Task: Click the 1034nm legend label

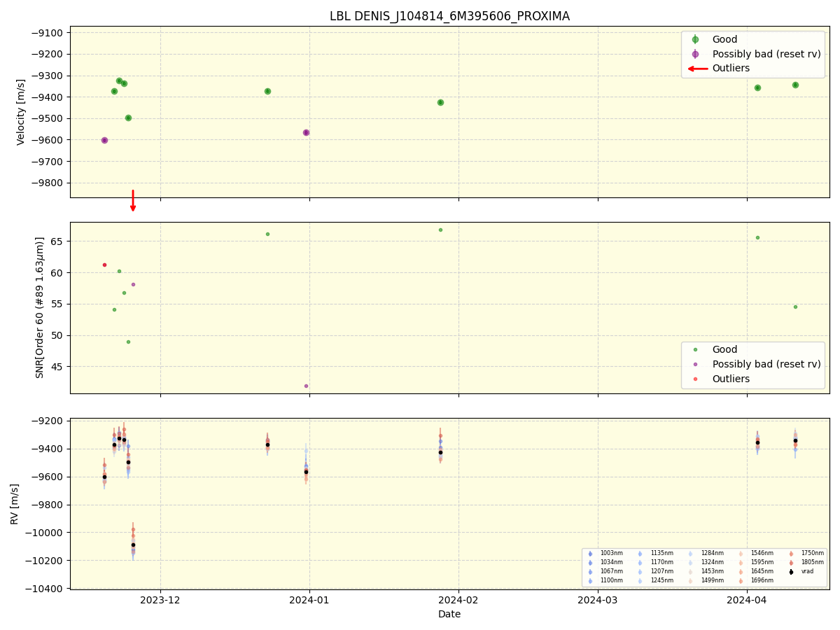Action: coord(612,562)
